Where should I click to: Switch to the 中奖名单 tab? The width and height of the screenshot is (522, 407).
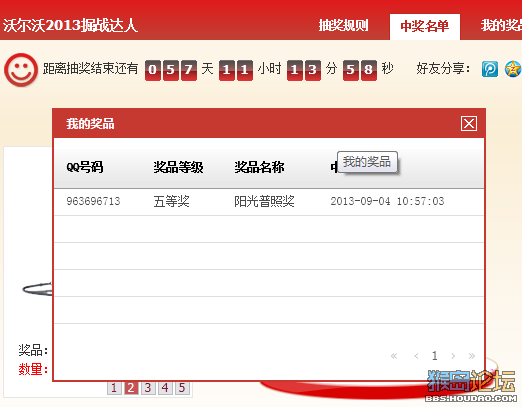425,27
